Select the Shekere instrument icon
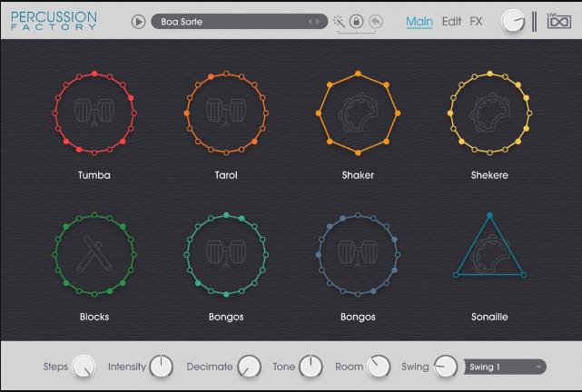Viewport: 582px width, 392px height. click(489, 113)
